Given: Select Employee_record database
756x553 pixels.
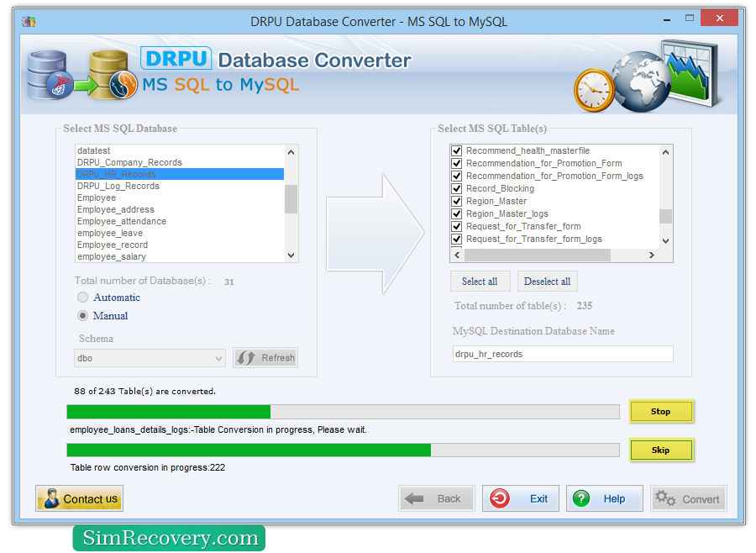Looking at the screenshot, I should coord(180,245).
